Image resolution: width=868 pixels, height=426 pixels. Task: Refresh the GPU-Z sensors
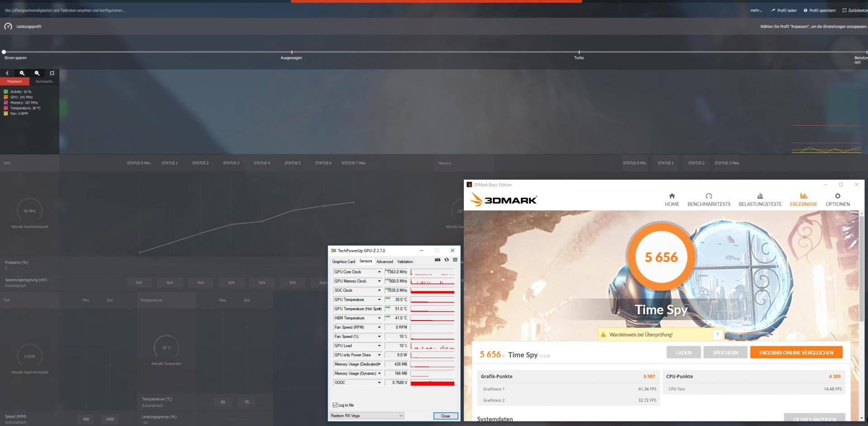tap(447, 260)
